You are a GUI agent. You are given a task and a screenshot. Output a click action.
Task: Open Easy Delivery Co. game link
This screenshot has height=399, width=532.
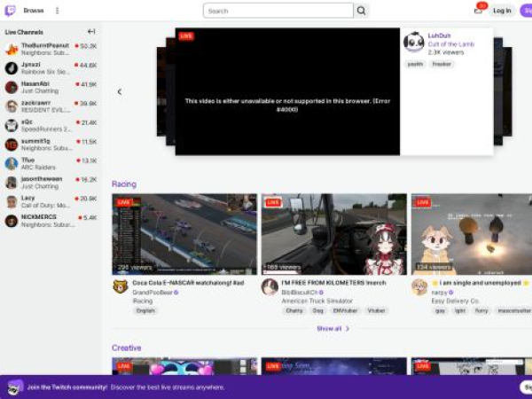tap(456, 301)
